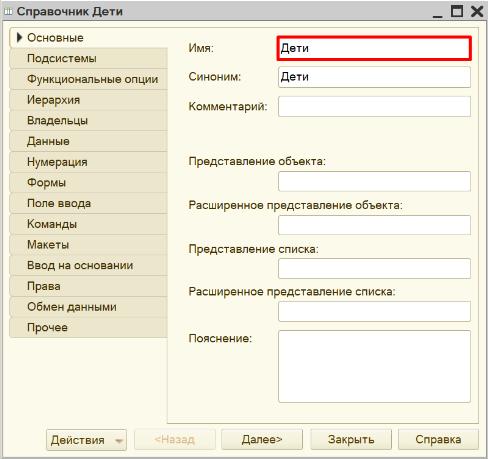
Task: Open the Функциональные опции tab
Action: (x=89, y=79)
